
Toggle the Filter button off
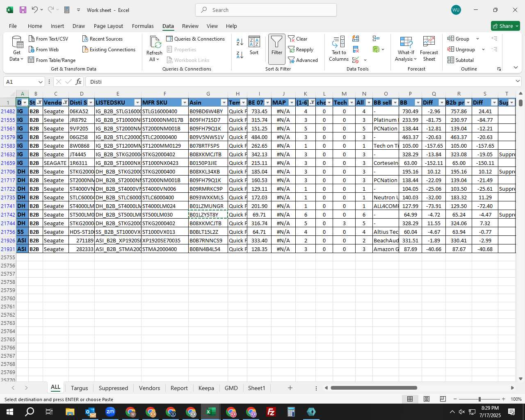(x=277, y=49)
